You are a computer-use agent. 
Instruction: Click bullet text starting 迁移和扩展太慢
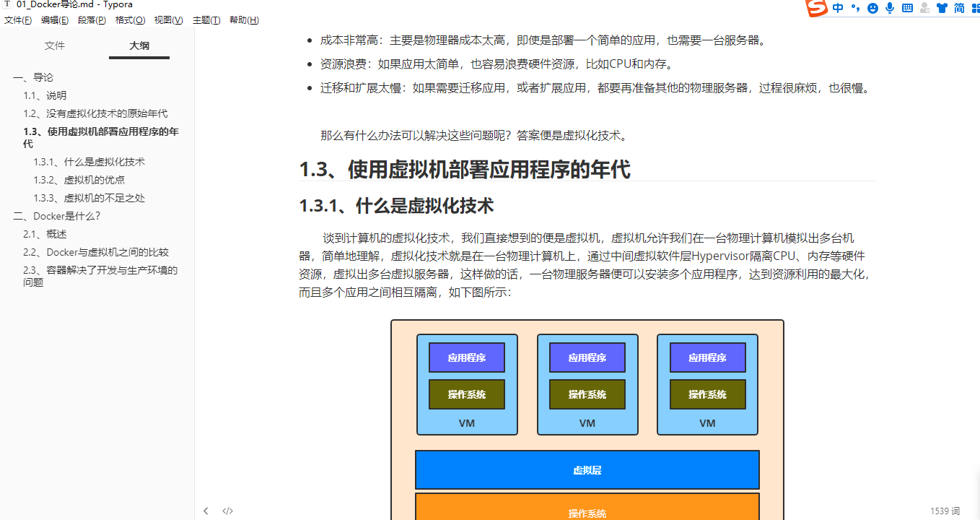(596, 88)
